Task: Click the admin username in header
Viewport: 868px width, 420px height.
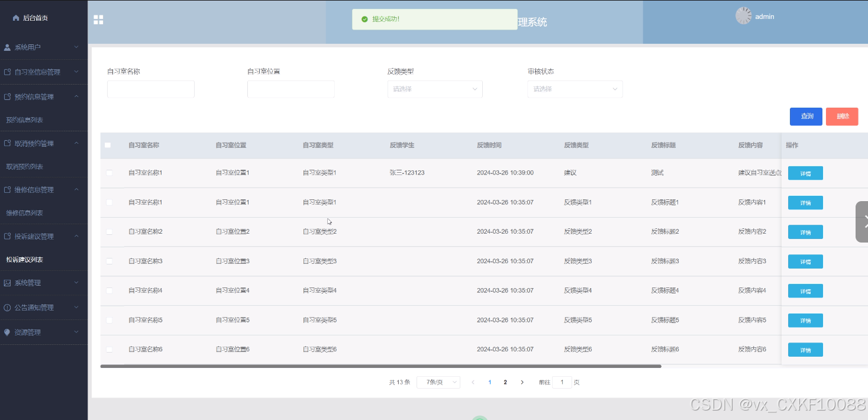Action: tap(764, 17)
